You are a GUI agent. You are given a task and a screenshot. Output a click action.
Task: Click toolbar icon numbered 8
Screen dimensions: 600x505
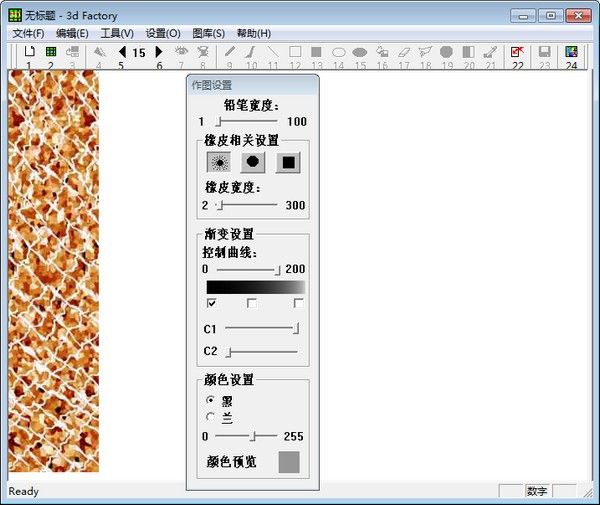[203, 51]
